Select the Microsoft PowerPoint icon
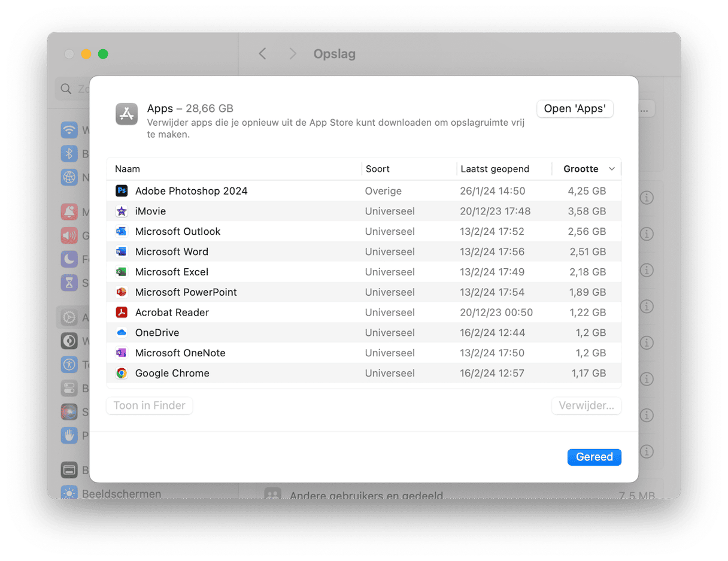Screen dimensions: 728x561 (x=122, y=292)
